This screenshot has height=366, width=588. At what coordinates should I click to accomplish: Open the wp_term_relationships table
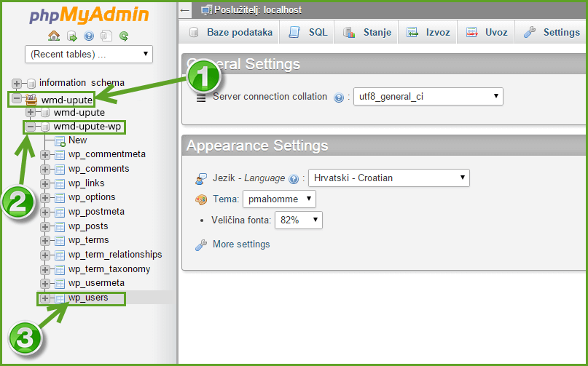pyautogui.click(x=115, y=255)
